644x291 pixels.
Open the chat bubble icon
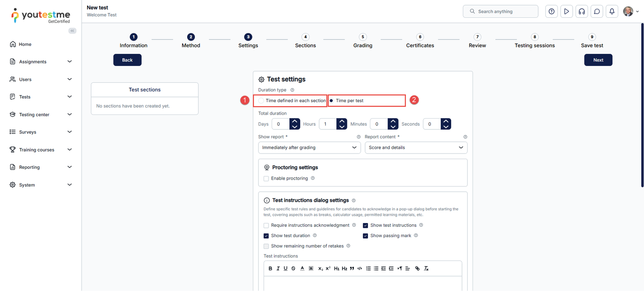(x=597, y=12)
